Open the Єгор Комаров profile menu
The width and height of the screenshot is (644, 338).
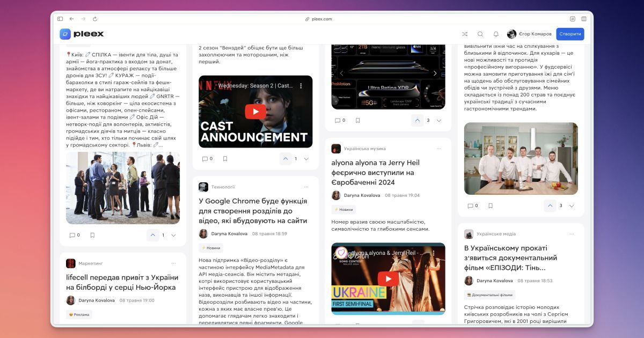(x=529, y=34)
